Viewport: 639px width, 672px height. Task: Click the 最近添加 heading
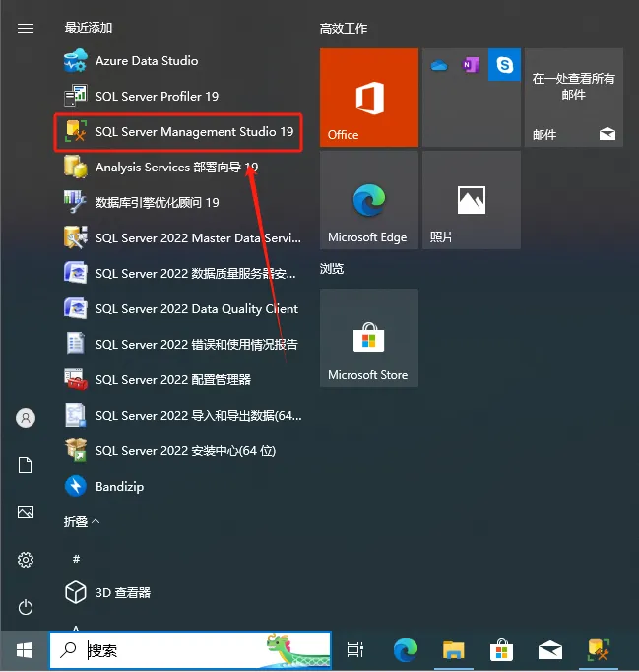[89, 28]
